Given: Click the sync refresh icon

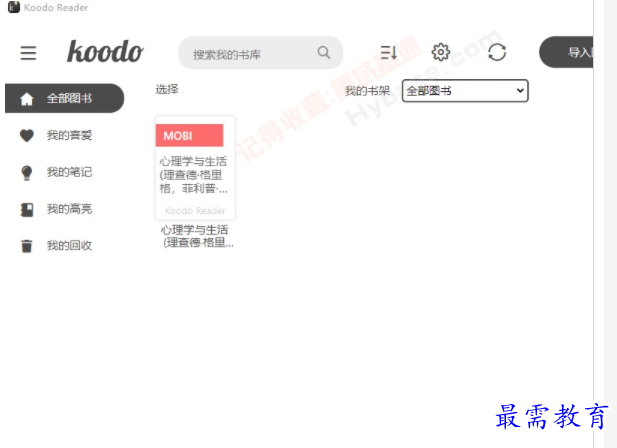Looking at the screenshot, I should 497,52.
